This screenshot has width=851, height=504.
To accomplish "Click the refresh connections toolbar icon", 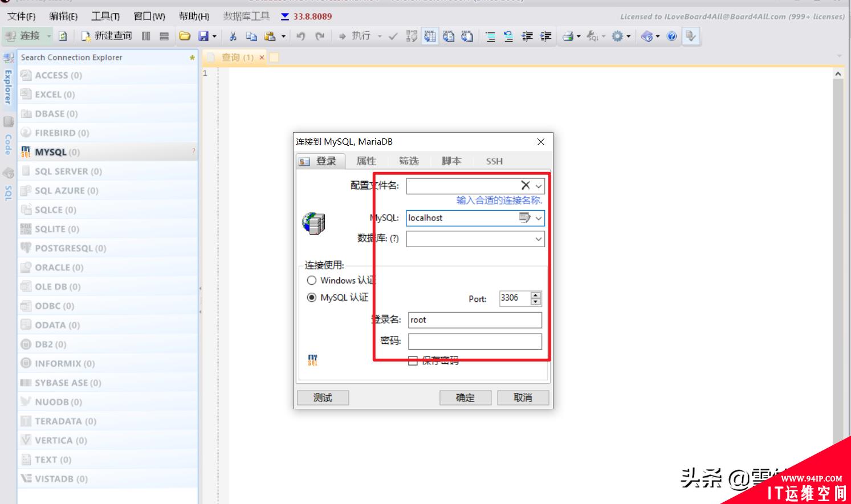I will point(63,36).
